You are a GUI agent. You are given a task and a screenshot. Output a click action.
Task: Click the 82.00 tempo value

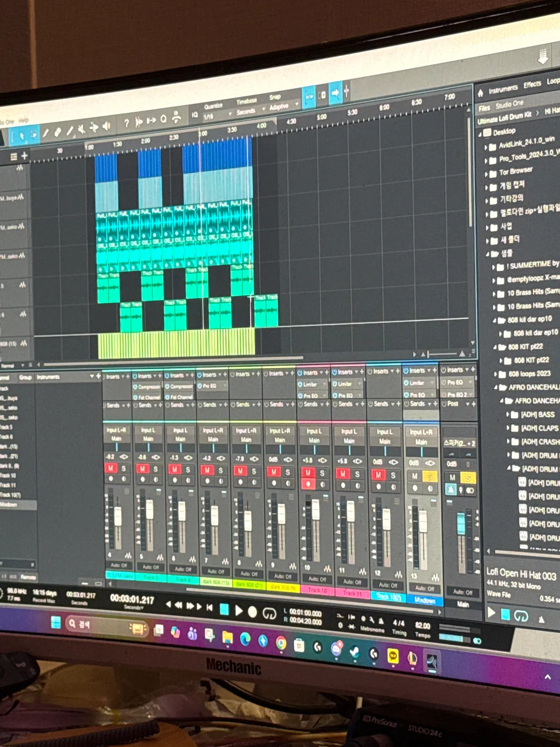click(422, 626)
